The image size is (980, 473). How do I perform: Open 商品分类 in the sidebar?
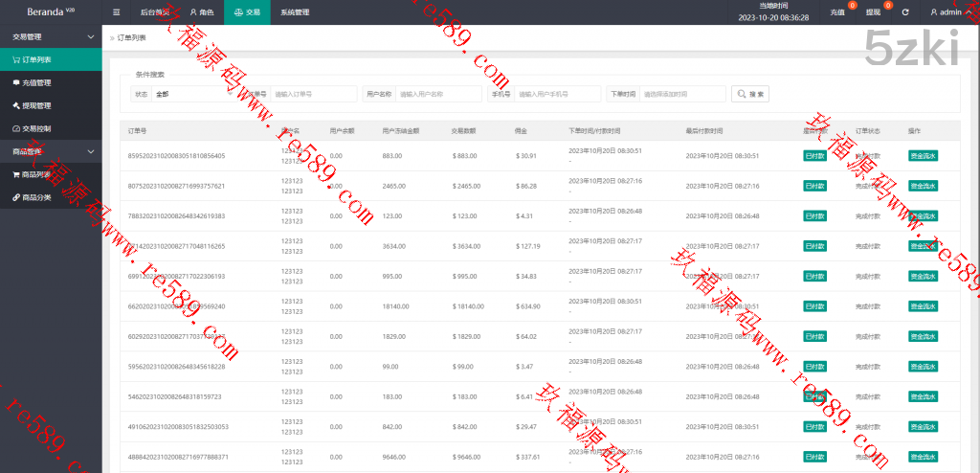[36, 197]
